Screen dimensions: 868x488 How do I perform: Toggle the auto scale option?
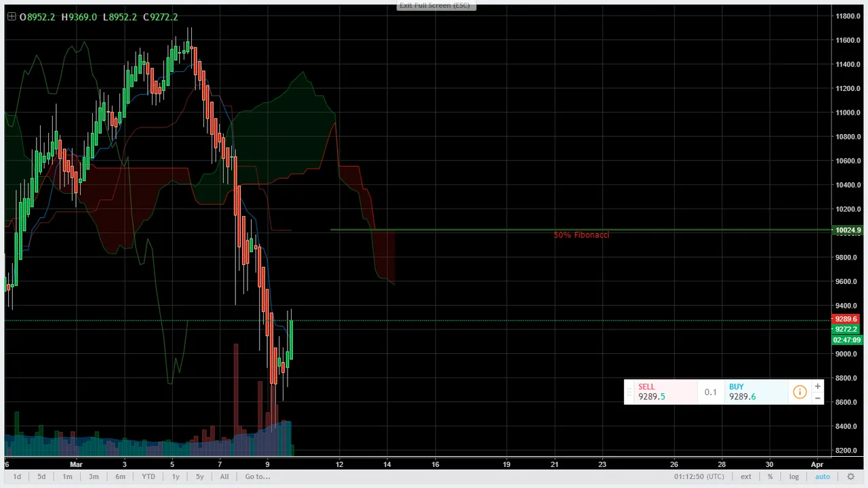823,476
